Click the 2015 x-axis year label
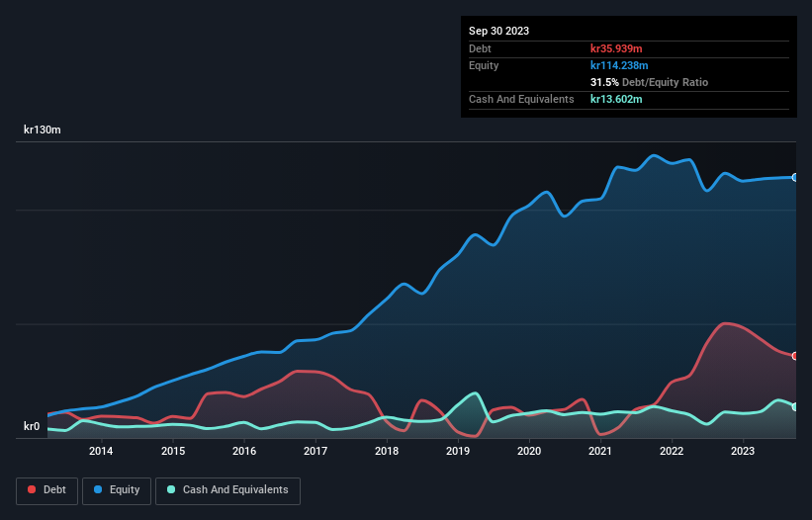The image size is (812, 520). point(173,451)
